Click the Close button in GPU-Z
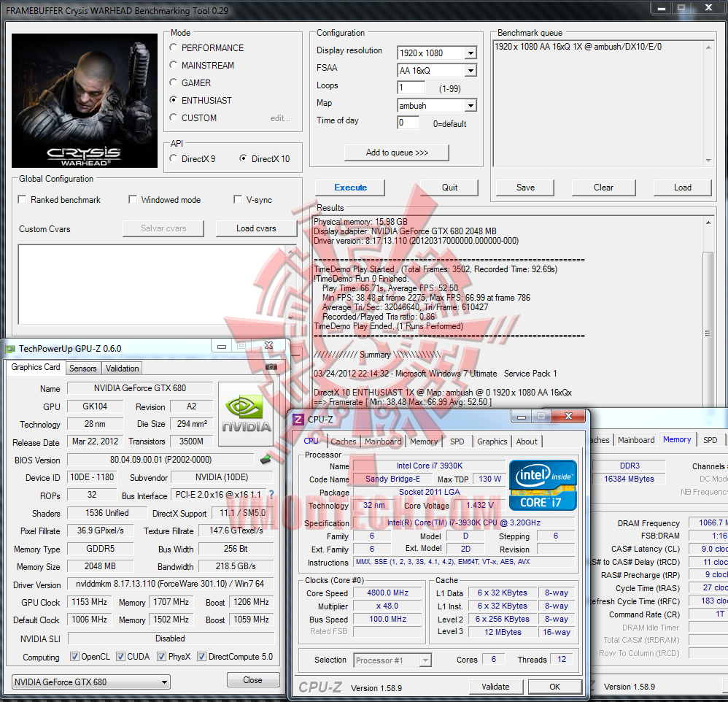The width and height of the screenshot is (728, 702). click(x=253, y=679)
